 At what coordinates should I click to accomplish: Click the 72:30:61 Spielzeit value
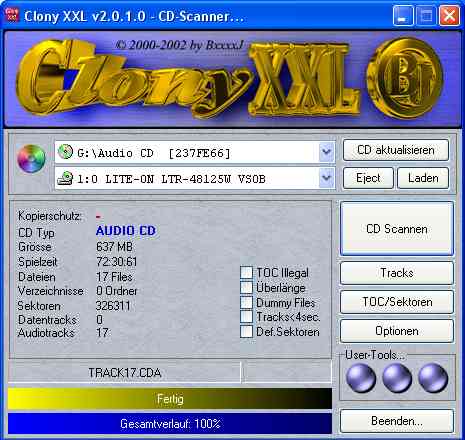pos(116,262)
